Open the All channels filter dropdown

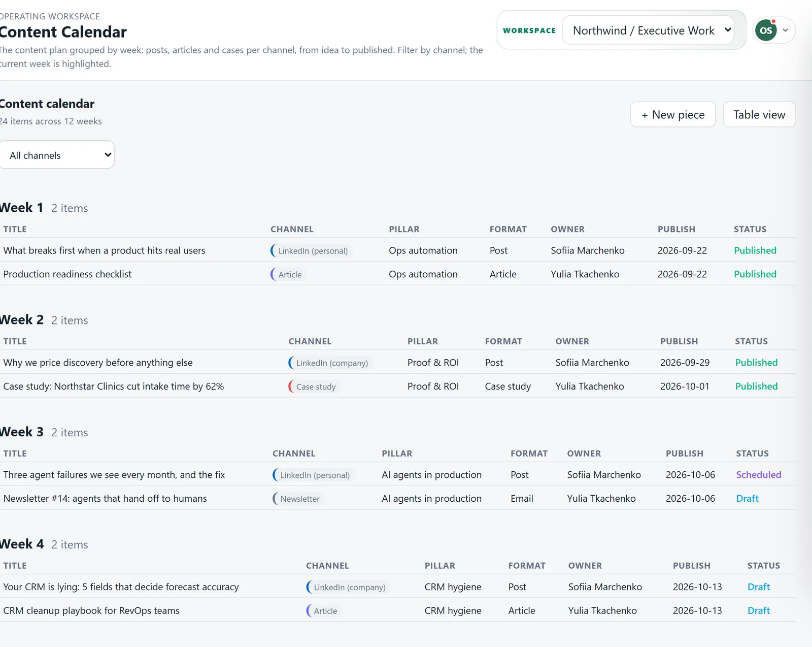pyautogui.click(x=57, y=155)
